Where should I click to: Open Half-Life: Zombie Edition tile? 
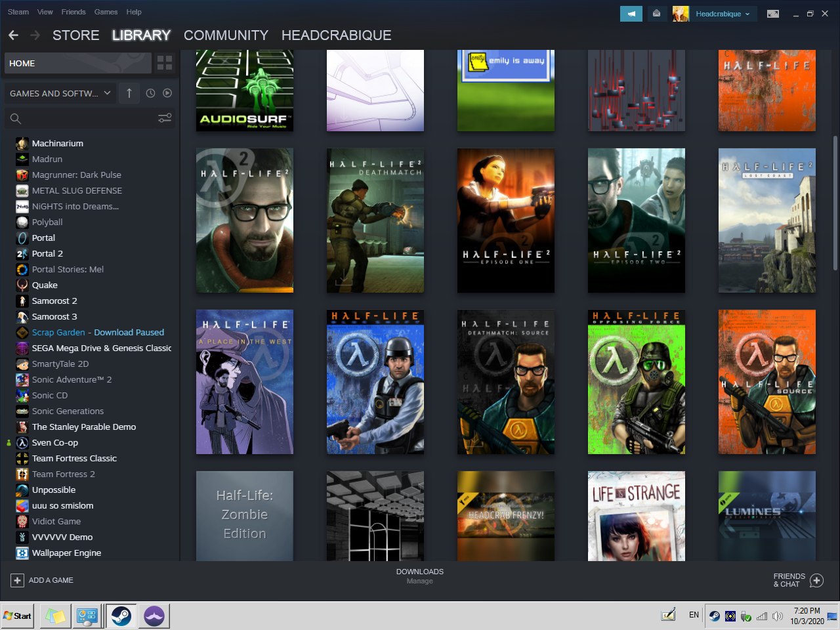click(x=245, y=516)
